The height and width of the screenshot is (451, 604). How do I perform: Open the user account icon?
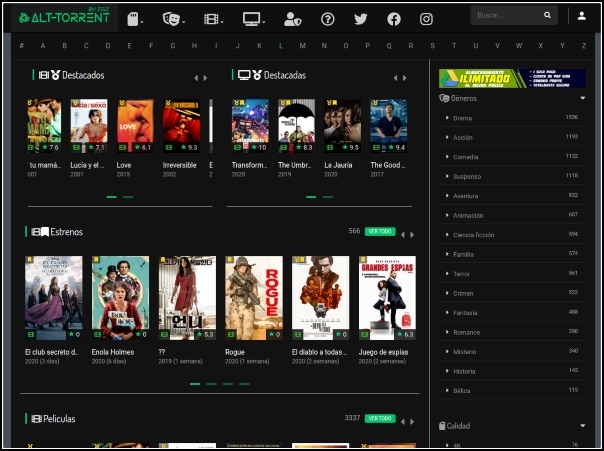tap(582, 16)
